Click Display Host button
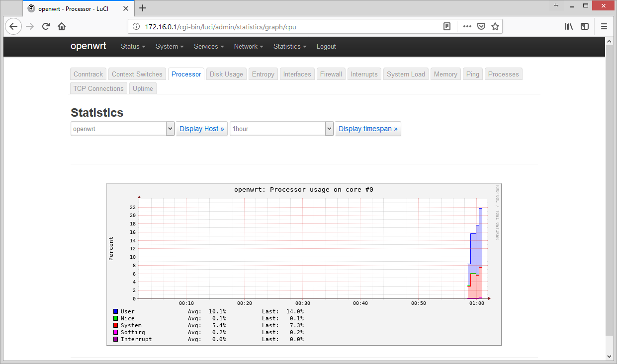Viewport: 617px width, 364px height. pyautogui.click(x=202, y=129)
